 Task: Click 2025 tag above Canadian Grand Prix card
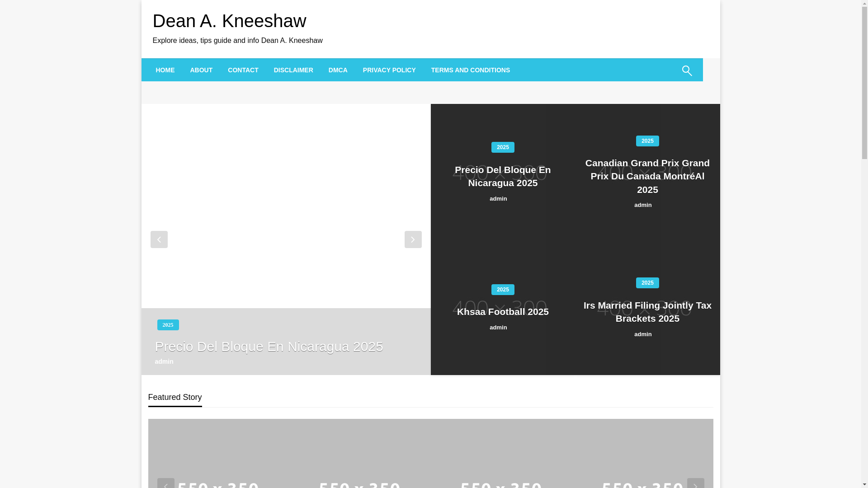pos(647,141)
